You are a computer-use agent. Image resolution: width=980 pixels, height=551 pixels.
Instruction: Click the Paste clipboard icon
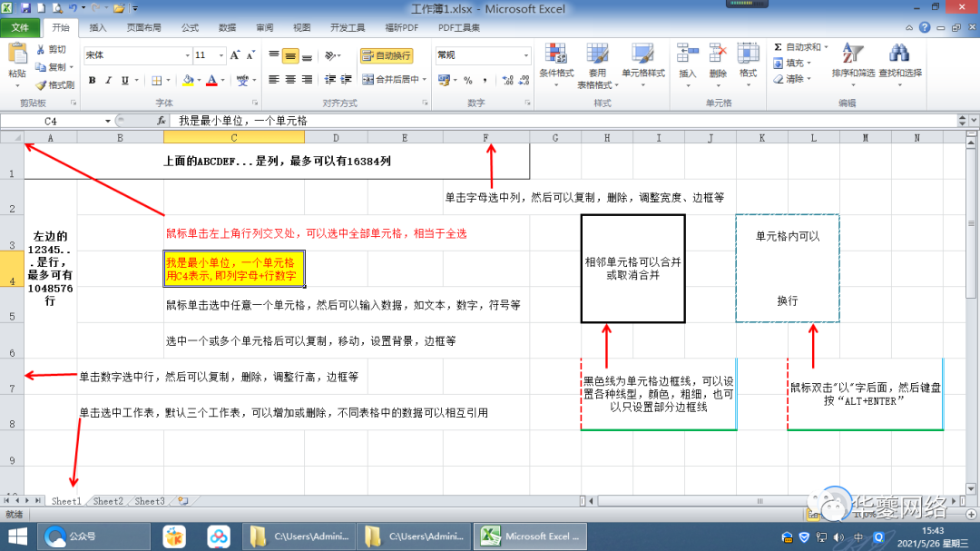[x=17, y=55]
